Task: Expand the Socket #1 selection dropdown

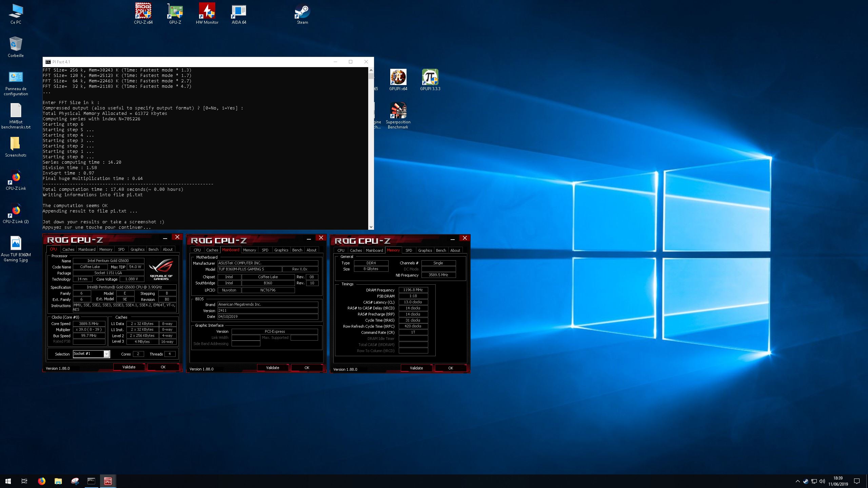Action: tap(106, 354)
